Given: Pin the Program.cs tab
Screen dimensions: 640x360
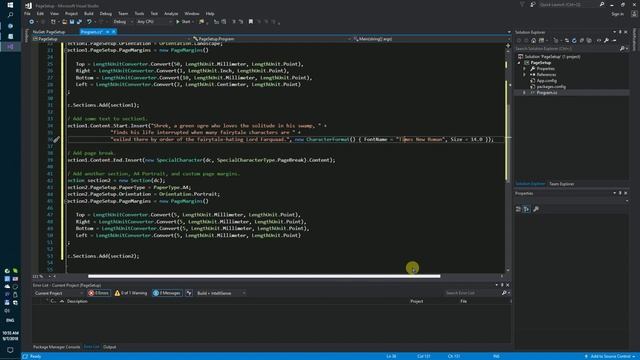Looking at the screenshot, I should point(107,32).
